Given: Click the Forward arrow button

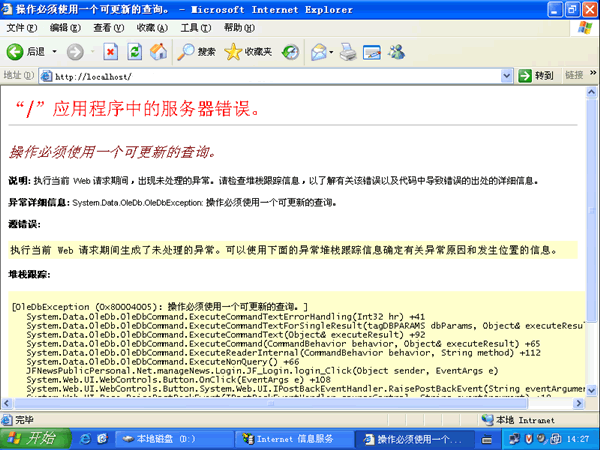Looking at the screenshot, I should (x=75, y=52).
